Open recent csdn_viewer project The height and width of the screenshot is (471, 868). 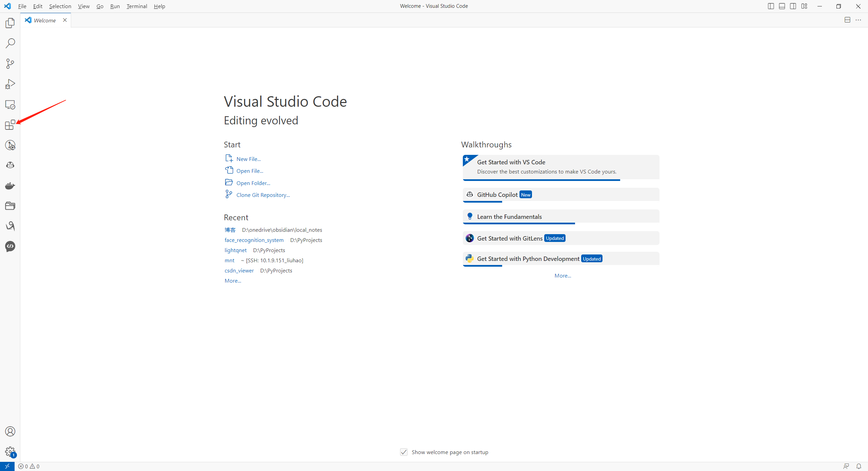click(239, 270)
